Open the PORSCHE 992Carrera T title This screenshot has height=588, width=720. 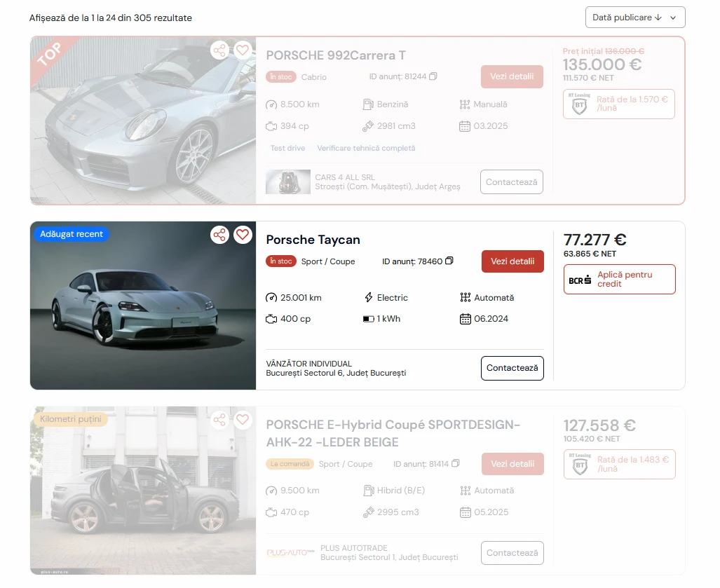point(336,55)
